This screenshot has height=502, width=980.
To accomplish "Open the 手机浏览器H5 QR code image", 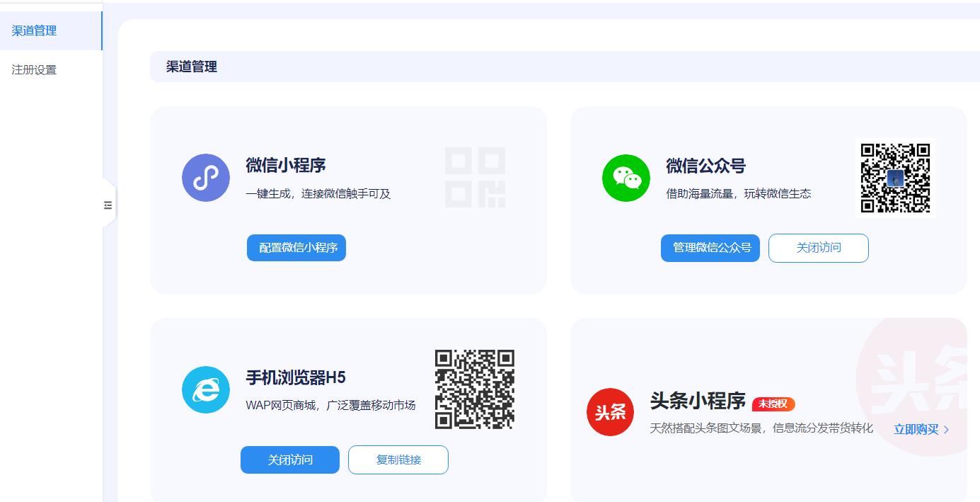I will click(x=475, y=389).
